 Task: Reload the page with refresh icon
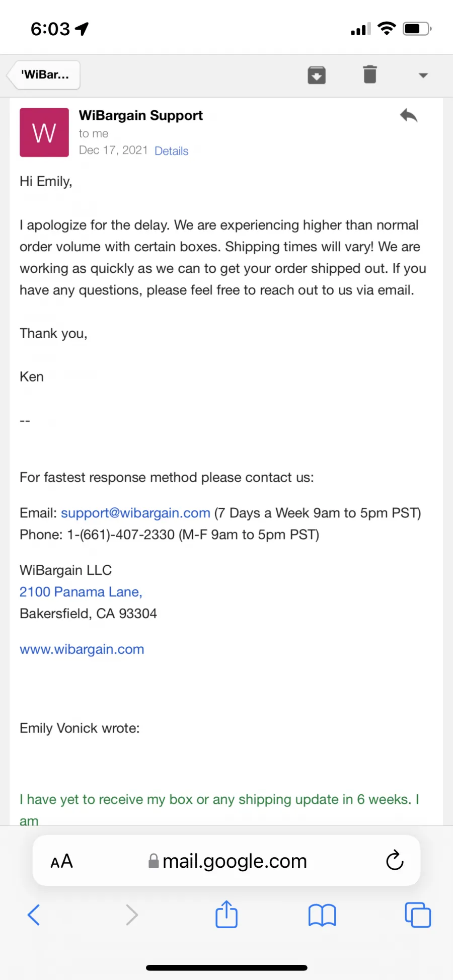[395, 860]
